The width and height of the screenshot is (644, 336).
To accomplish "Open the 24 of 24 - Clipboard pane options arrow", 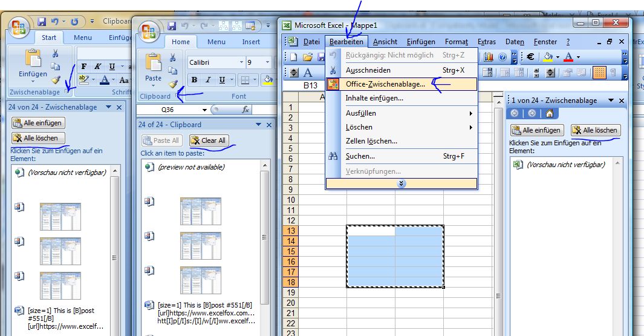I will point(258,124).
